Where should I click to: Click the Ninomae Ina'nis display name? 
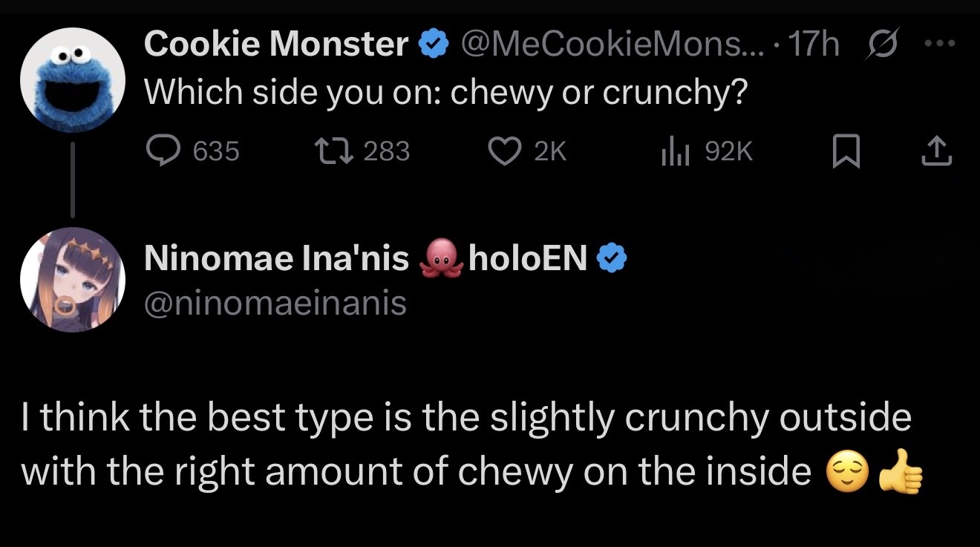pos(275,258)
